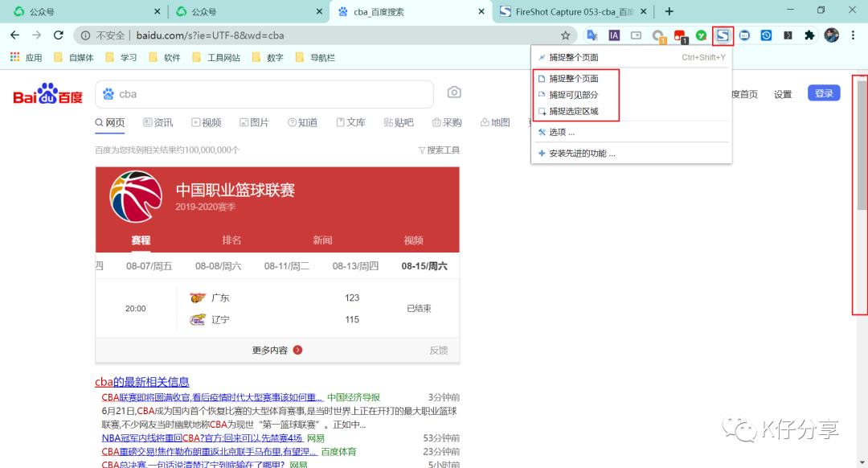Screen dimensions: 868x468
Task: Go forward to the next page
Action: [x=36, y=35]
